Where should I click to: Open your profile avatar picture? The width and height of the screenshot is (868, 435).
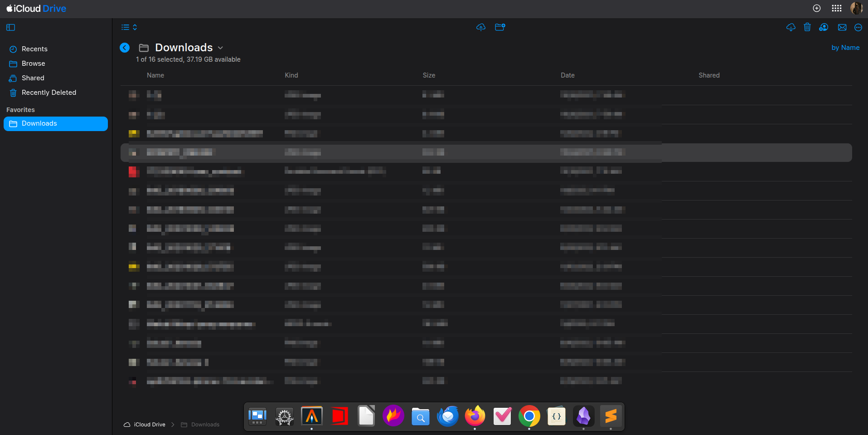(x=856, y=8)
